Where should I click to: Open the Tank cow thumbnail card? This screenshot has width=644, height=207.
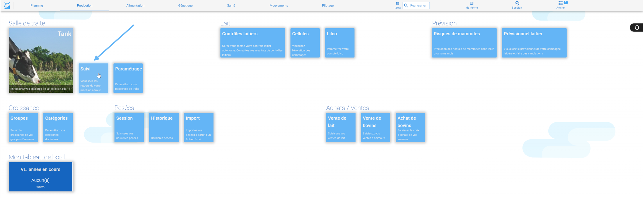point(41,60)
